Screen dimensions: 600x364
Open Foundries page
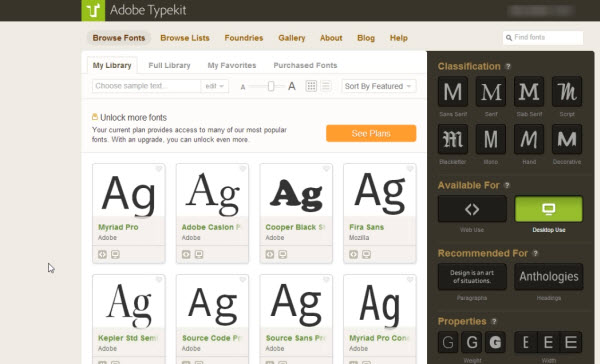tap(244, 38)
